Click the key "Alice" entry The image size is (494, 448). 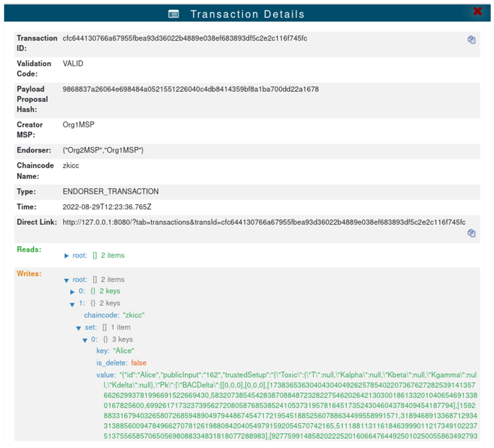(x=123, y=351)
